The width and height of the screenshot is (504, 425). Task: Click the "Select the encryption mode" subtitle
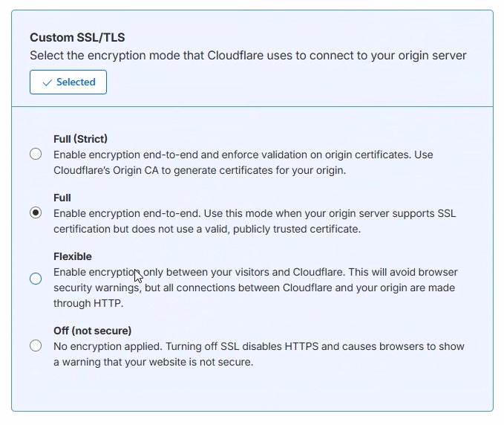248,56
